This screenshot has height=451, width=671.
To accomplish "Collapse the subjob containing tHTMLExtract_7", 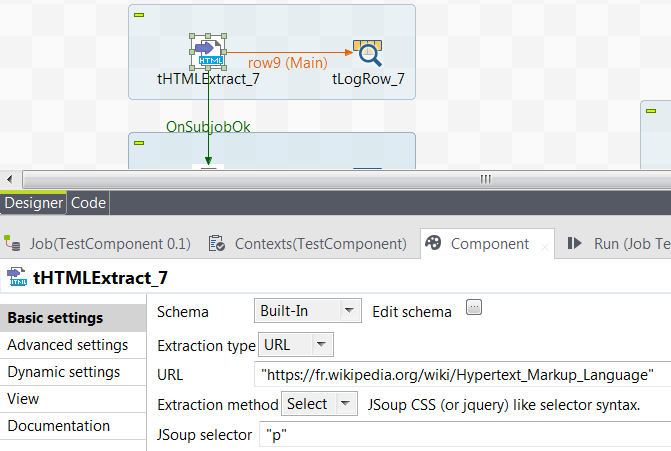I will [x=139, y=15].
